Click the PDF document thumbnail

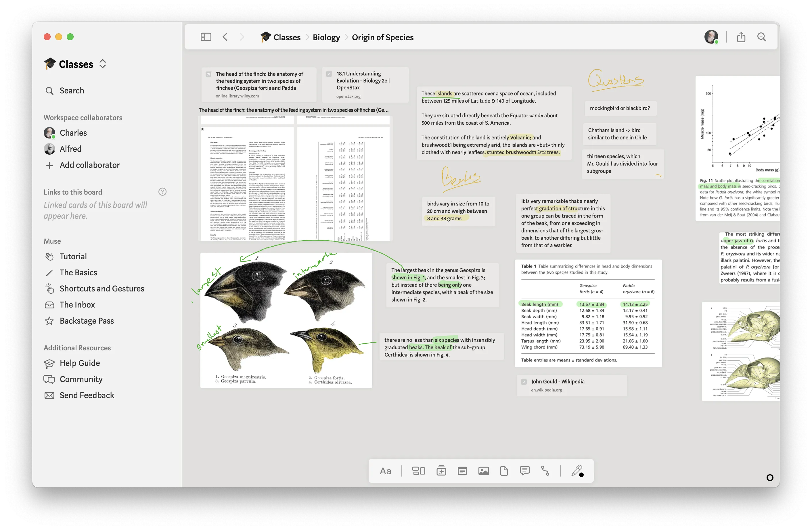[x=295, y=178]
